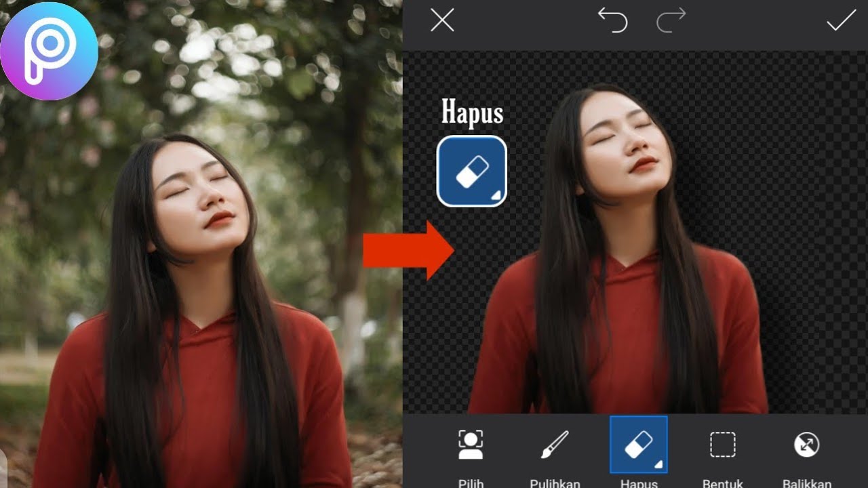The width and height of the screenshot is (868, 488).
Task: Activate the Hapus eraser tool
Action: pos(639,445)
